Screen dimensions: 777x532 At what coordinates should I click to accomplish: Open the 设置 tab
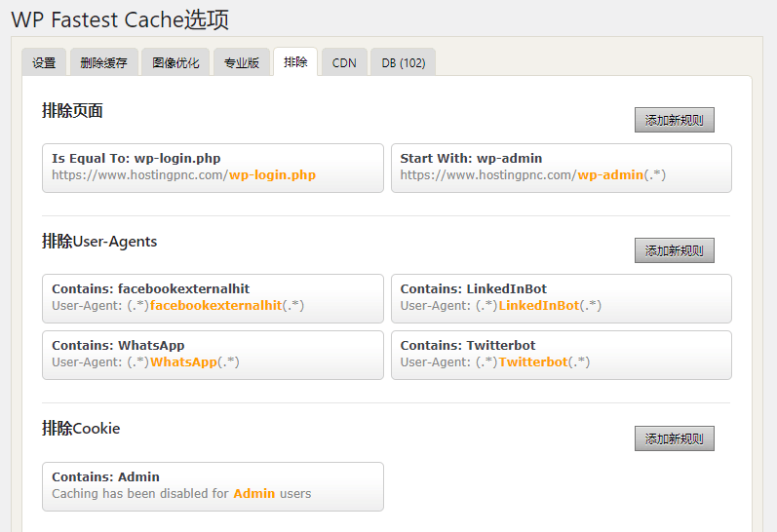point(44,62)
